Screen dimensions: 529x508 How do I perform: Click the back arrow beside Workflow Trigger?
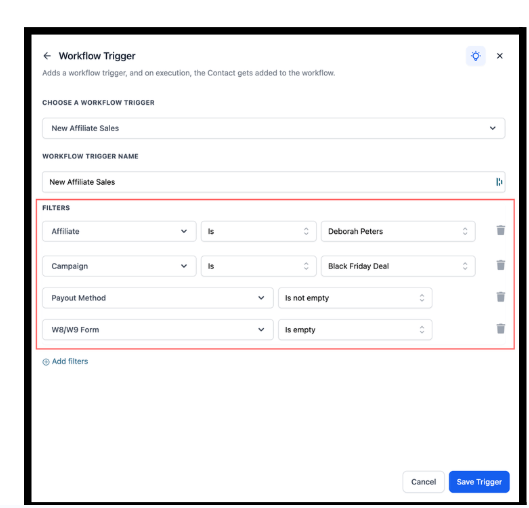[x=47, y=56]
